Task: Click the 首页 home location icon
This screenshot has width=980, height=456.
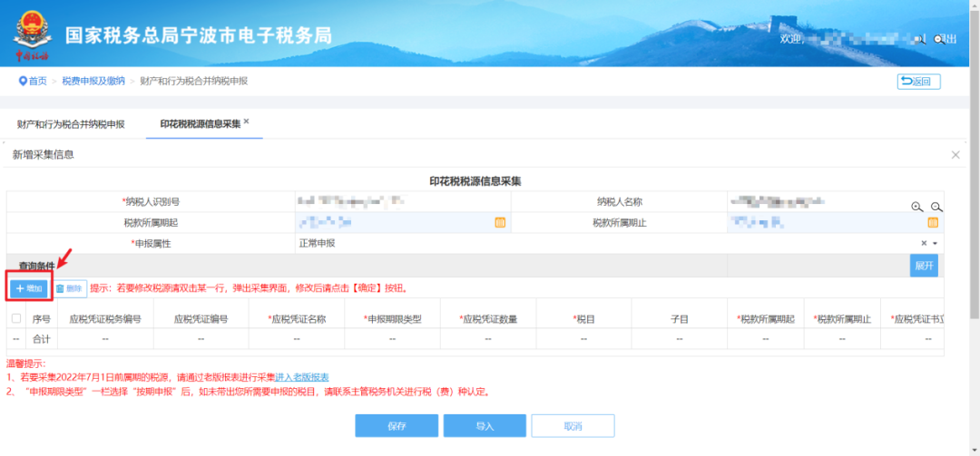Action: point(24,81)
